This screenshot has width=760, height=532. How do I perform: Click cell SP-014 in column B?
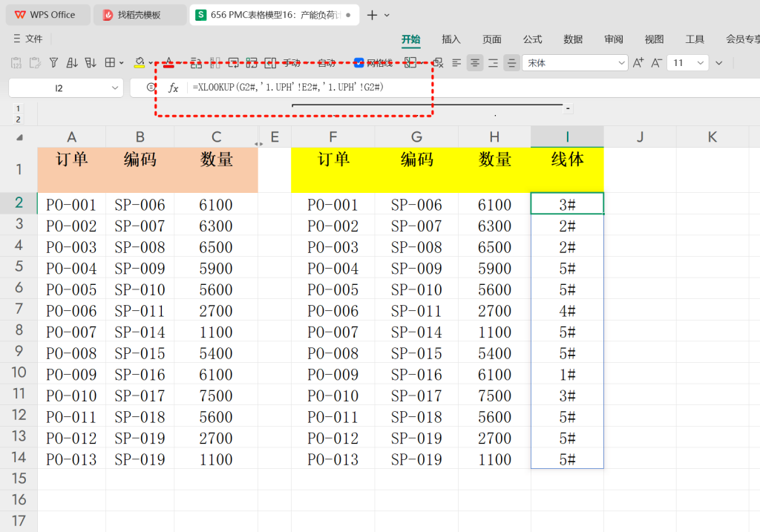140,332
